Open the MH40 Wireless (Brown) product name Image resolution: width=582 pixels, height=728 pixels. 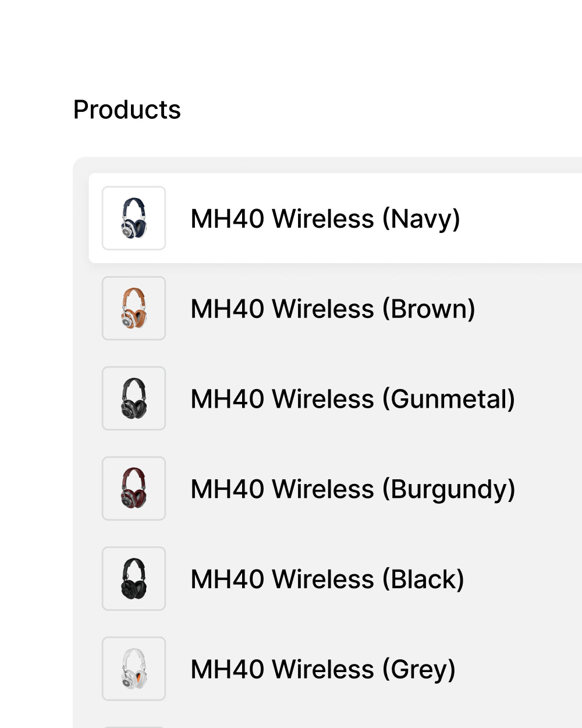[333, 309]
